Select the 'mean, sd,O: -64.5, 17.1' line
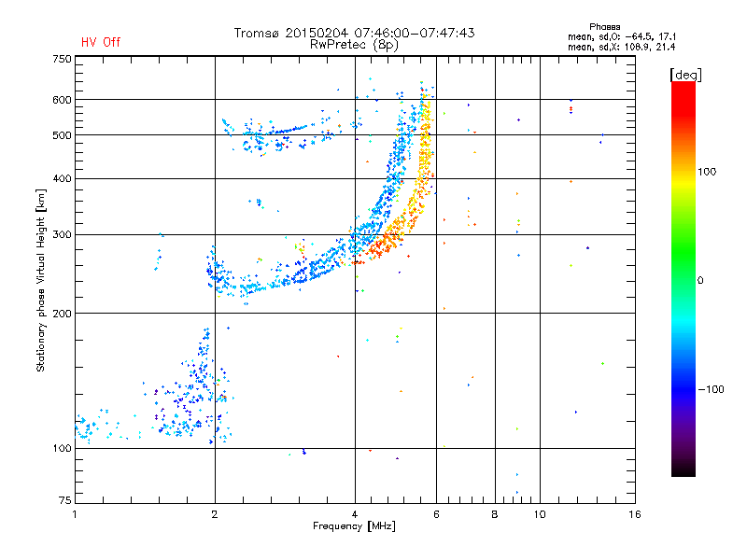This screenshot has height=560, width=747. pyautogui.click(x=622, y=36)
